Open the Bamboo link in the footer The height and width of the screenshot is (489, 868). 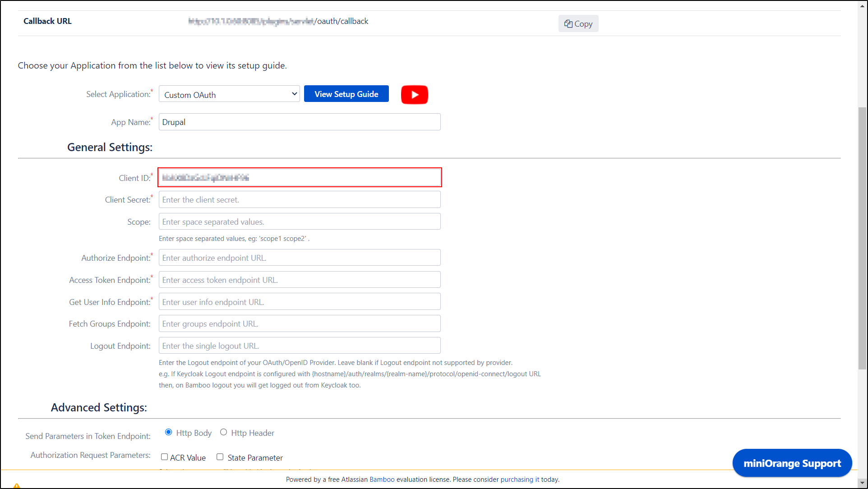click(x=382, y=479)
